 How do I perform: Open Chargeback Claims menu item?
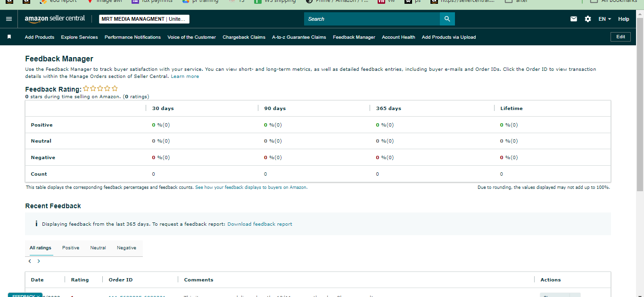[244, 37]
